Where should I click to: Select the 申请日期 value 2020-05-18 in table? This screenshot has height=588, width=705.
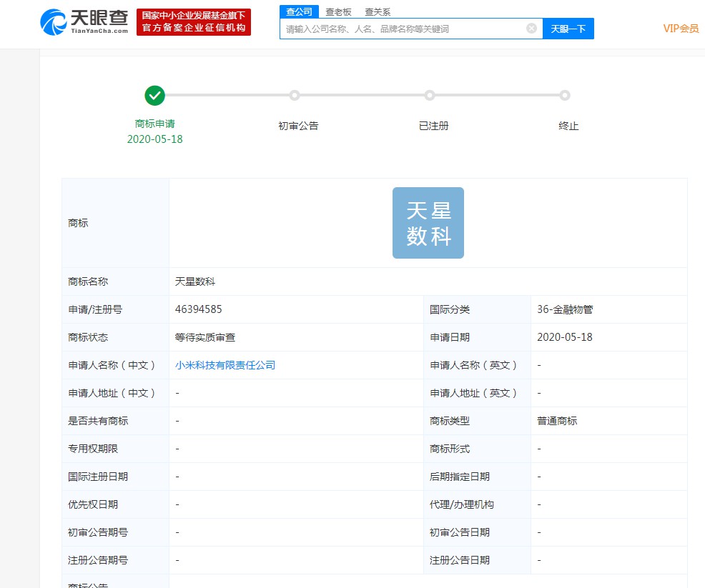(565, 337)
